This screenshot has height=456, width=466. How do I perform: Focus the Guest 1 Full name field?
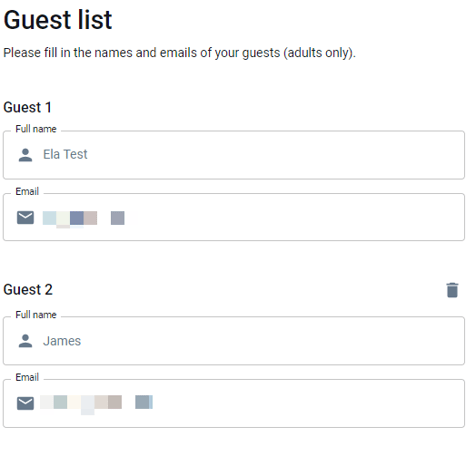tap(234, 155)
